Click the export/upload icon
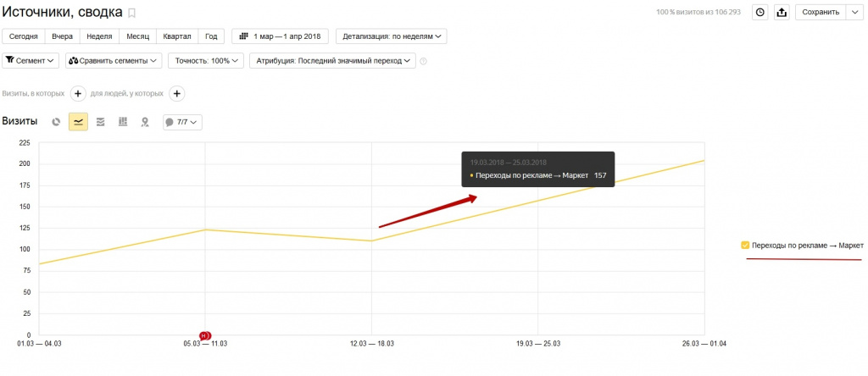The height and width of the screenshot is (376, 868). [x=781, y=12]
